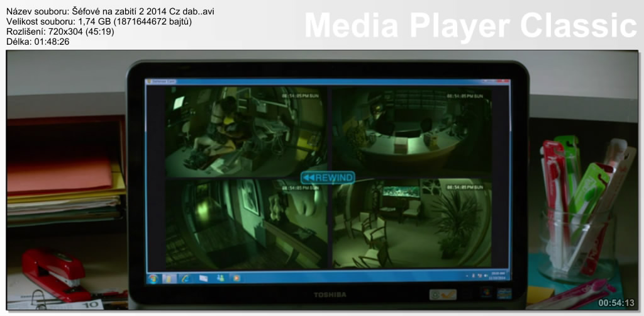Select the top-left security camera feed
This screenshot has width=644, height=316.
(x=245, y=131)
